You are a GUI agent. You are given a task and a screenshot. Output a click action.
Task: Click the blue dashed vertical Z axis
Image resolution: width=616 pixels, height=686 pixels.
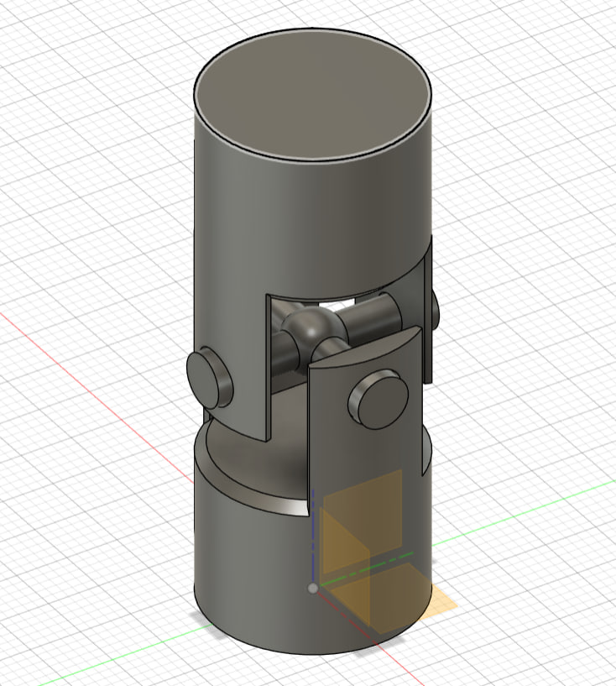click(x=313, y=536)
